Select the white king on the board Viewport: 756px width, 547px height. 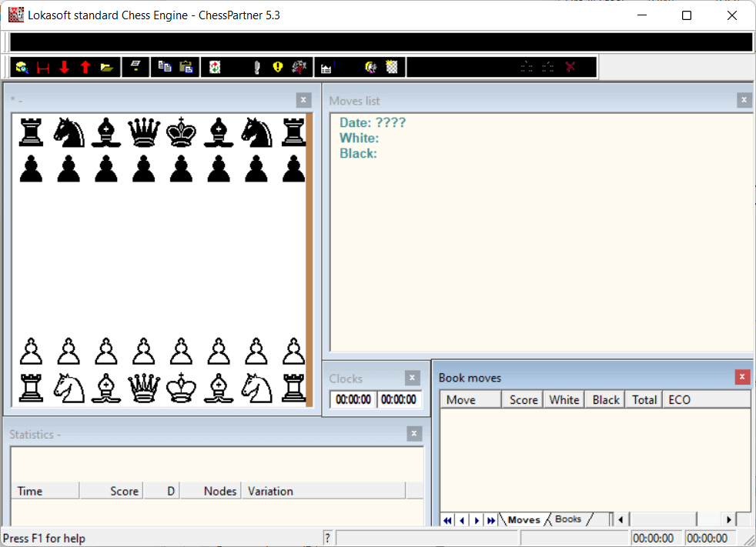point(181,388)
